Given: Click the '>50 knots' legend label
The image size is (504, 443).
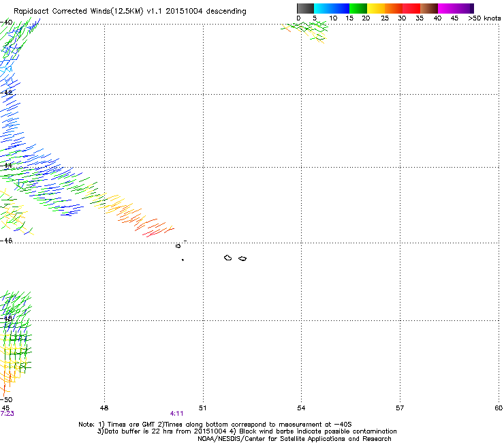Looking at the screenshot, I should click(484, 18).
